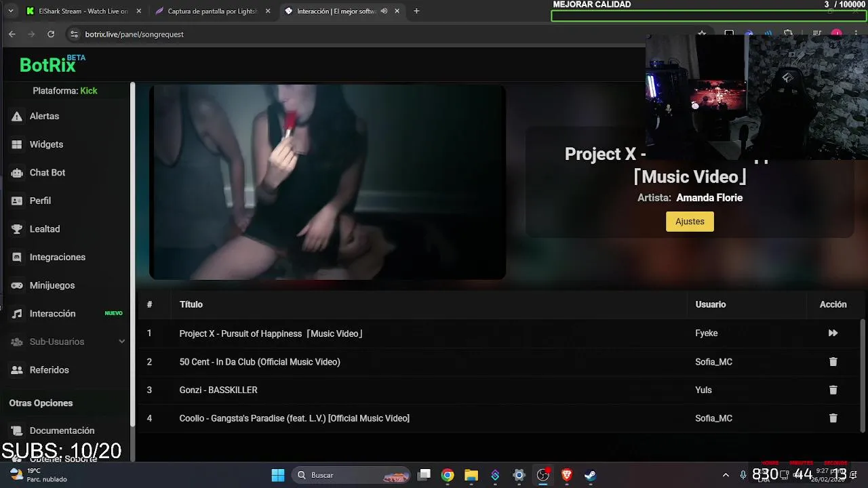Click the 50 Cent - In Da Club title
The height and width of the screenshot is (488, 868).
pos(260,362)
